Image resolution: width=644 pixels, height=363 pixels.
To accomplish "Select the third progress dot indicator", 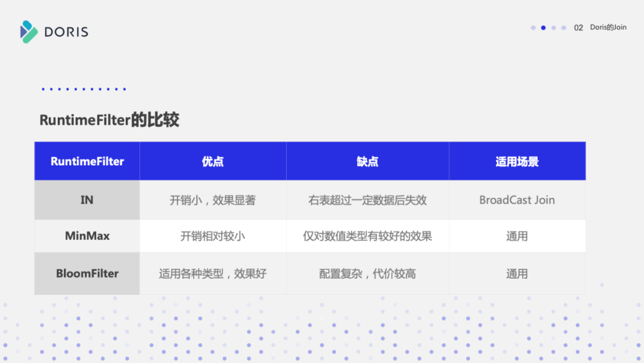I will (x=553, y=27).
